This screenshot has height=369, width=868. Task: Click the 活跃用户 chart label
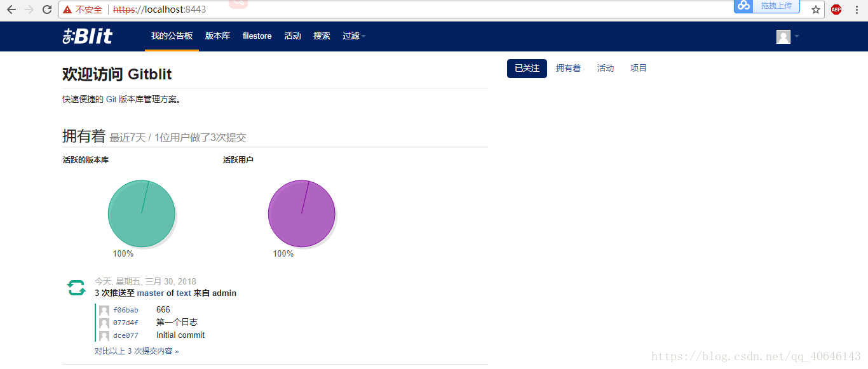click(x=238, y=160)
